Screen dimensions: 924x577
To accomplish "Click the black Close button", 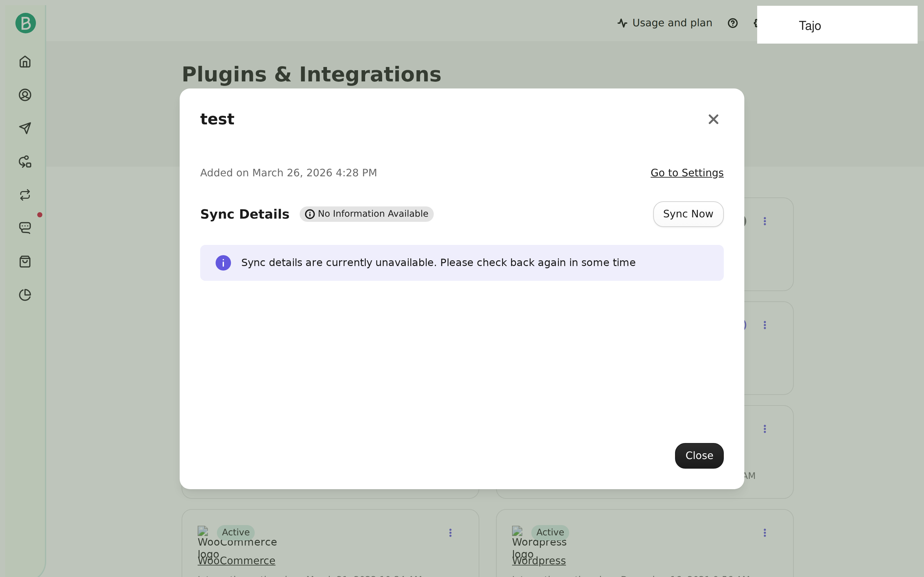I will [x=699, y=456].
